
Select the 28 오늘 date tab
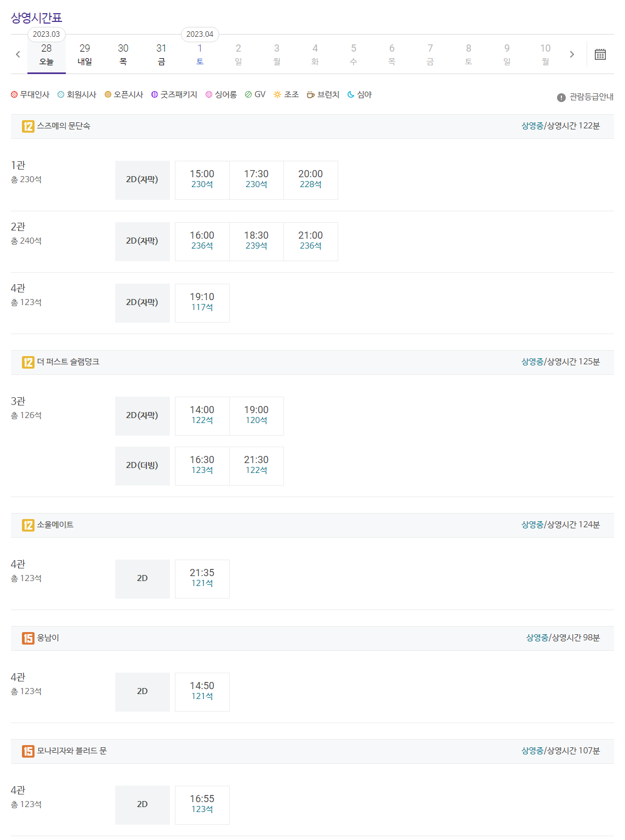(47, 54)
